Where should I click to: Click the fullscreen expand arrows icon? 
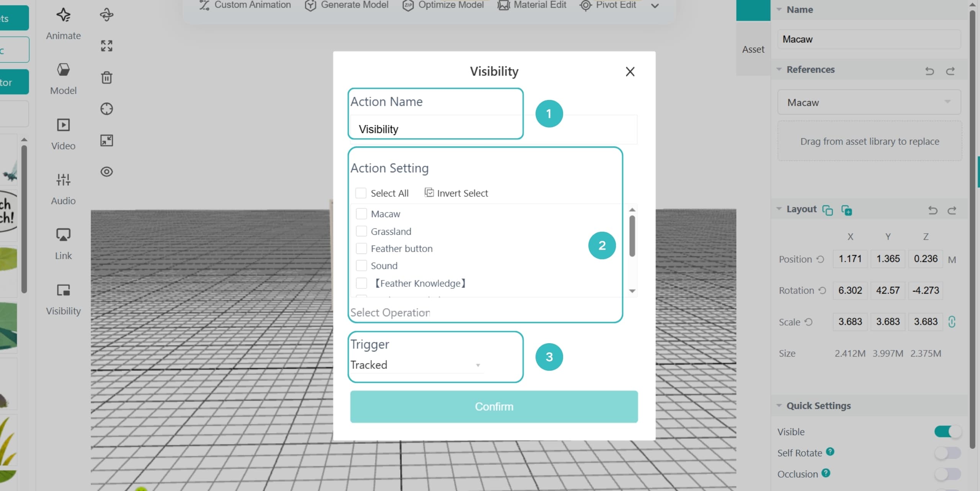106,46
